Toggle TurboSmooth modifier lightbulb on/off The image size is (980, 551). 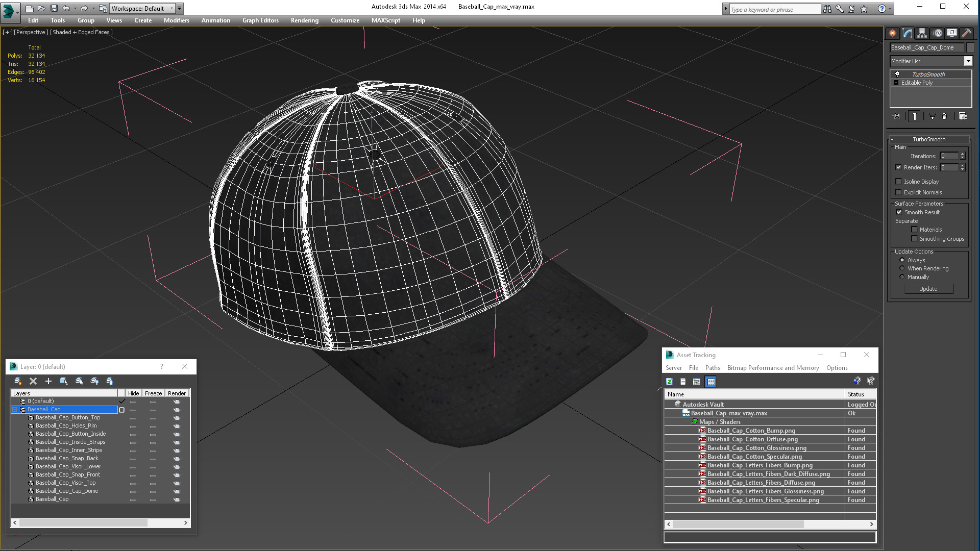click(x=897, y=74)
